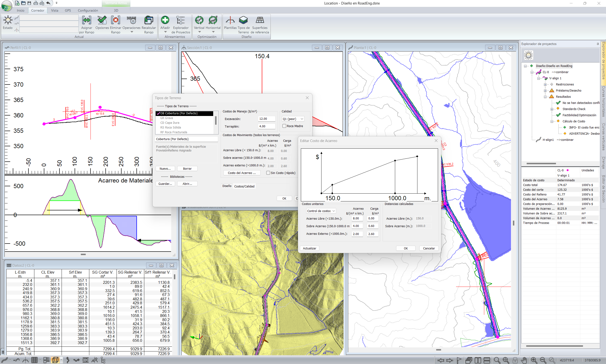Click the print icon in quick access toolbar
The width and height of the screenshot is (606, 364).
point(36,3)
